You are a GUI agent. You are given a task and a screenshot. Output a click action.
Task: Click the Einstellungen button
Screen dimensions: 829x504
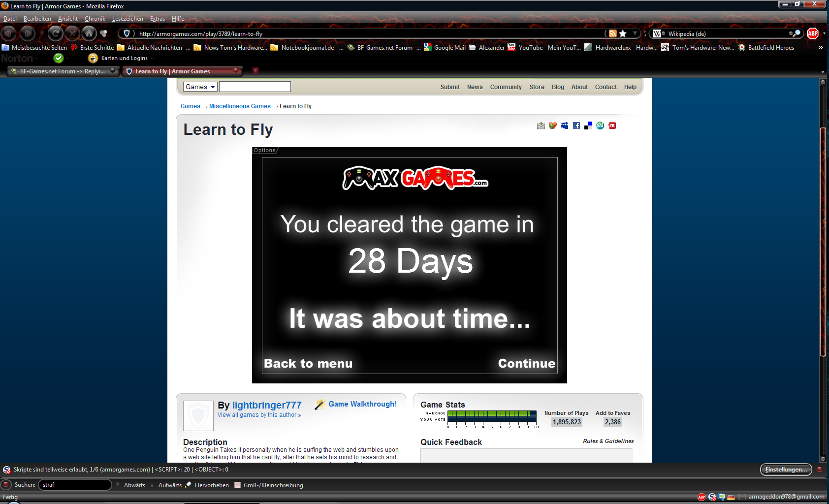pyautogui.click(x=786, y=470)
